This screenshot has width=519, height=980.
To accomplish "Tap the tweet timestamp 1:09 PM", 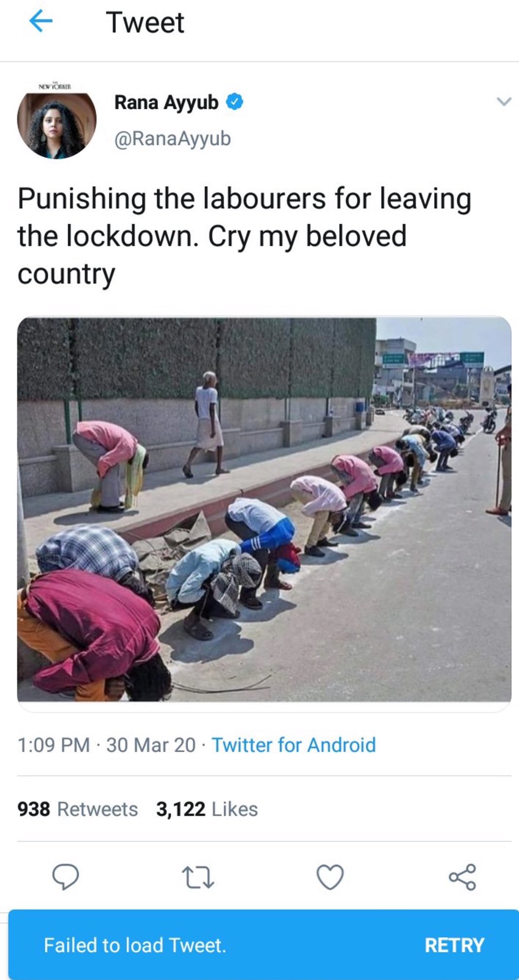I will pyautogui.click(x=54, y=745).
